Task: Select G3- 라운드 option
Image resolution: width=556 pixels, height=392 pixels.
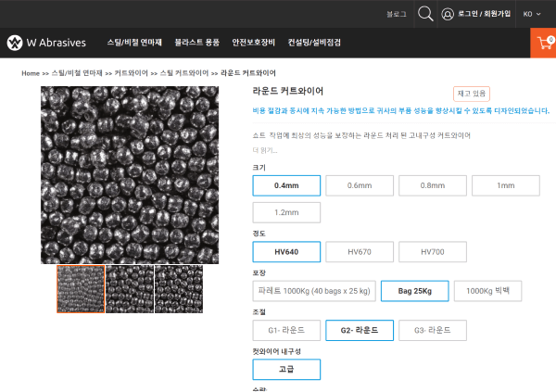Action: [x=433, y=330]
